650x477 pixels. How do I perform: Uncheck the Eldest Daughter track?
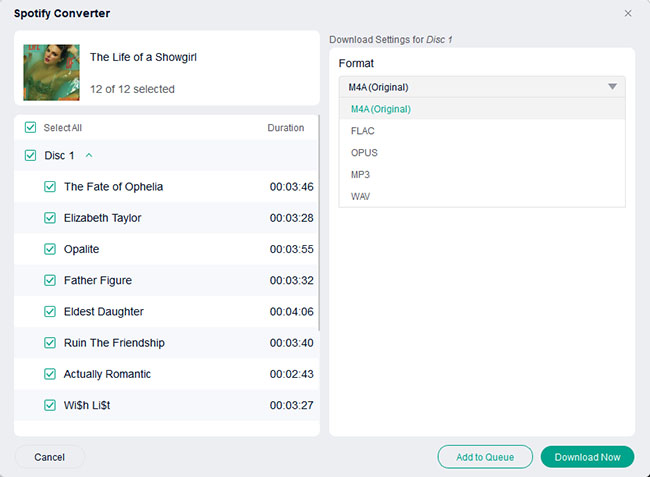(x=50, y=311)
